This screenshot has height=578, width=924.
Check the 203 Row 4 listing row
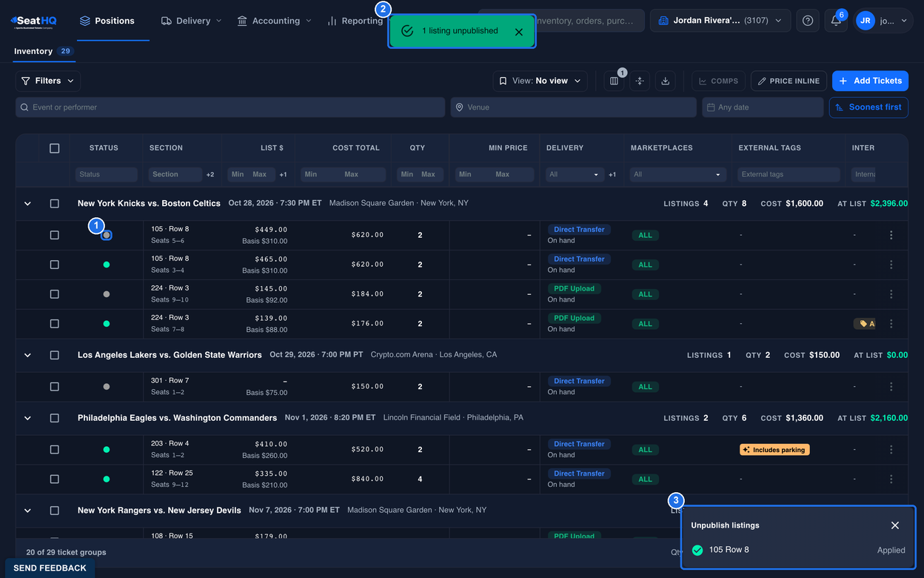point(54,450)
